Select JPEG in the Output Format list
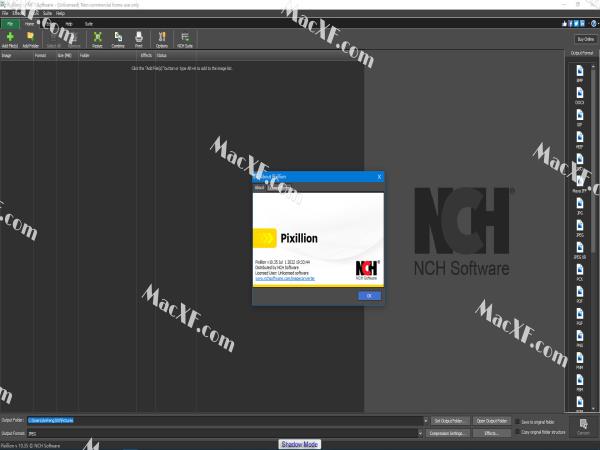Image resolution: width=600 pixels, height=450 pixels. pyautogui.click(x=580, y=228)
